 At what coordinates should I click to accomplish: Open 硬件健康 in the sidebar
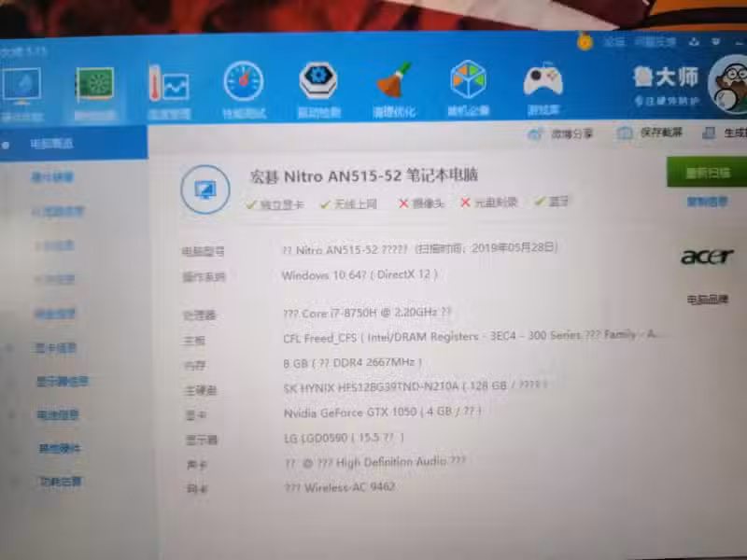pyautogui.click(x=52, y=177)
